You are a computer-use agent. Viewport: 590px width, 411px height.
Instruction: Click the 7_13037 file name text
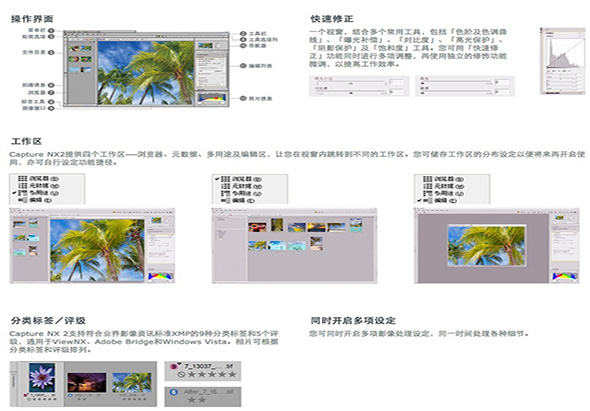(208, 366)
